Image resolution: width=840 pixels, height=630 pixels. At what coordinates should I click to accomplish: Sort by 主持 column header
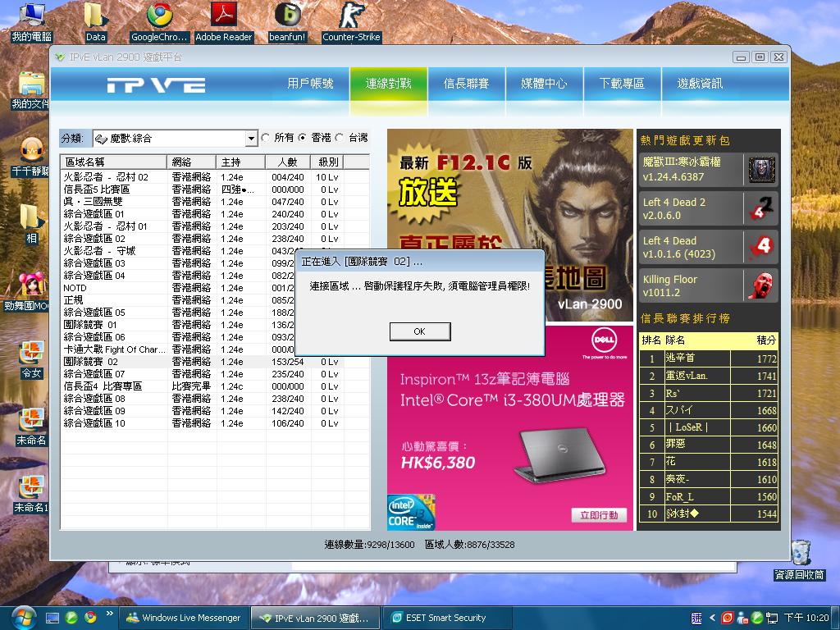tap(240, 162)
